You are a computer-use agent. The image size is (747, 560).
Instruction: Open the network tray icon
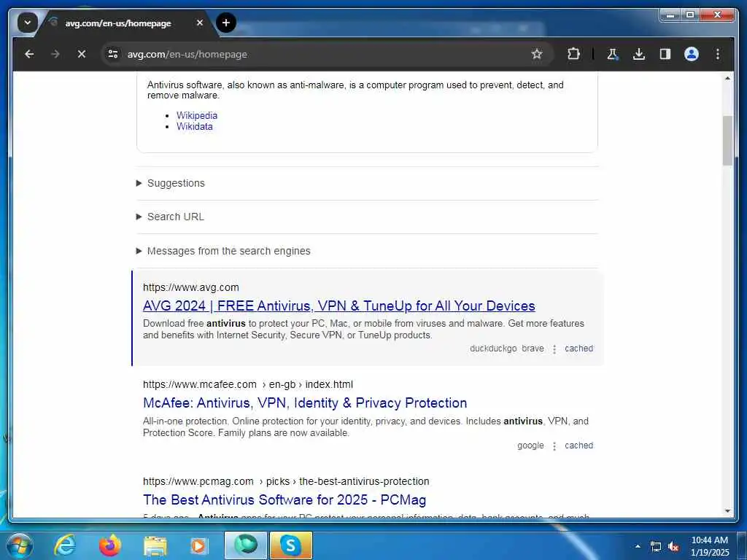coord(656,547)
